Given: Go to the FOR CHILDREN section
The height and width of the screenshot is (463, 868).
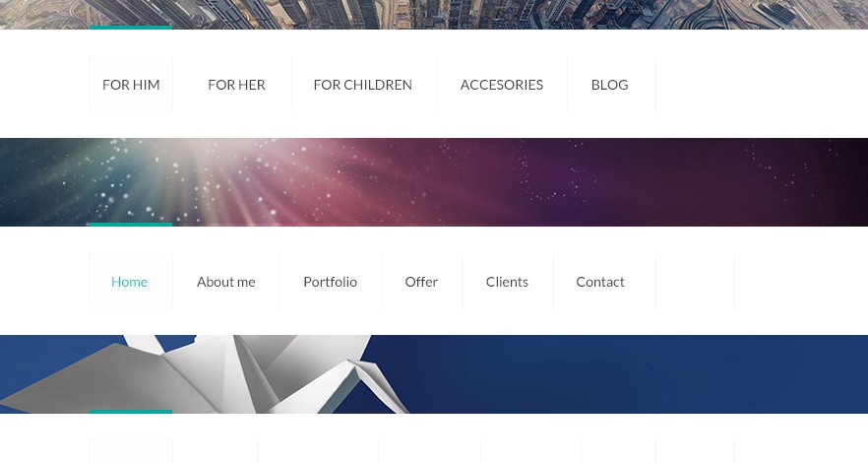Looking at the screenshot, I should coord(362,85).
